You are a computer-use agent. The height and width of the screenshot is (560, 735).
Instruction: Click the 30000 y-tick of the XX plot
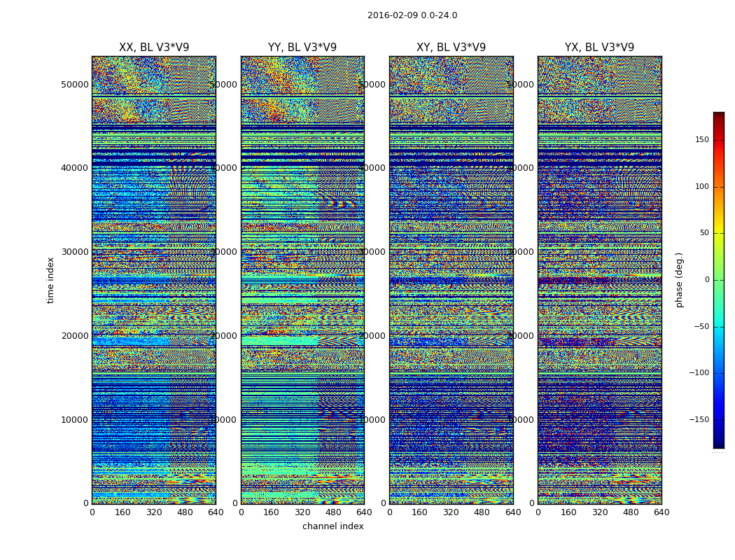click(76, 252)
